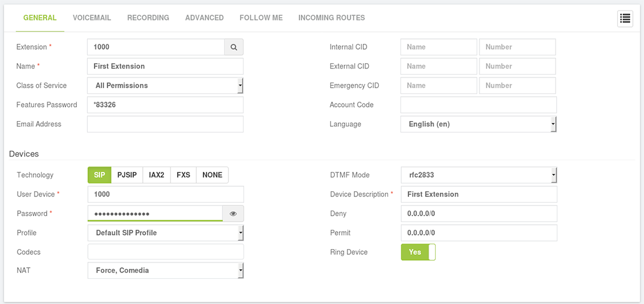This screenshot has height=304, width=644.
Task: Reveal password with the eye icon
Action: click(x=233, y=214)
